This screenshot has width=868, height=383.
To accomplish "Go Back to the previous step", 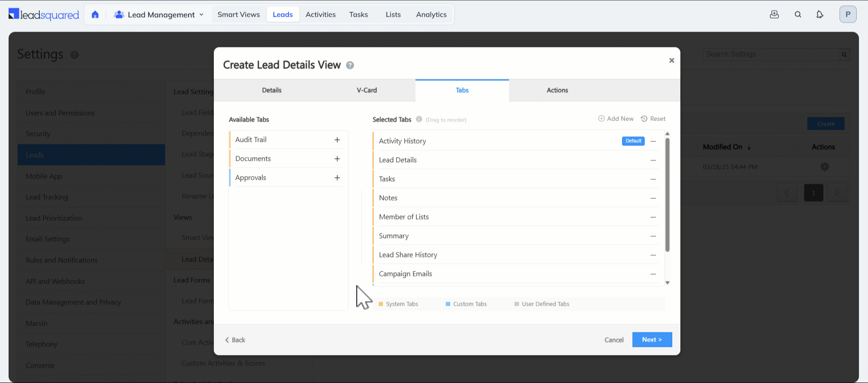I will click(x=235, y=340).
